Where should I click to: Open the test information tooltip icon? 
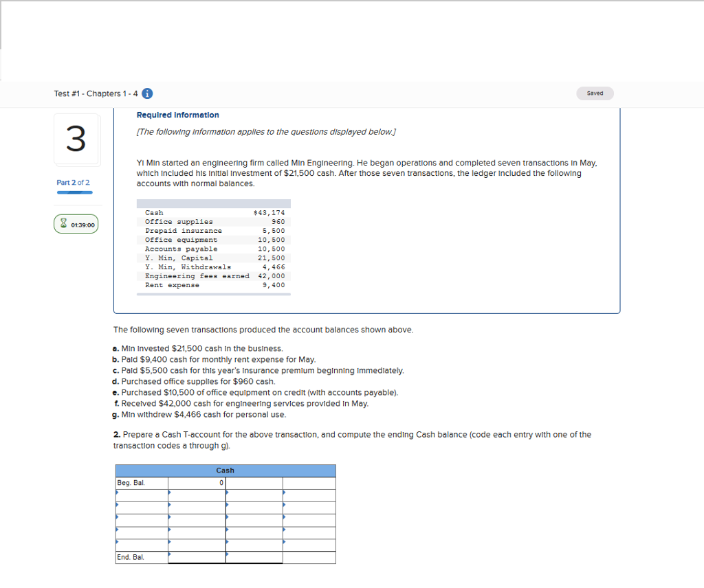point(146,93)
